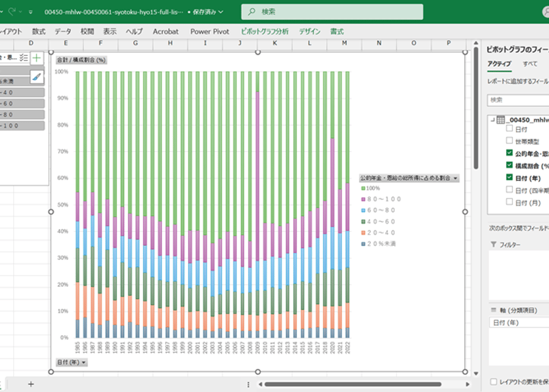Image resolution: width=549 pixels, height=392 pixels.
Task: Toggle the layout update defer checkbox
Action: (x=494, y=381)
